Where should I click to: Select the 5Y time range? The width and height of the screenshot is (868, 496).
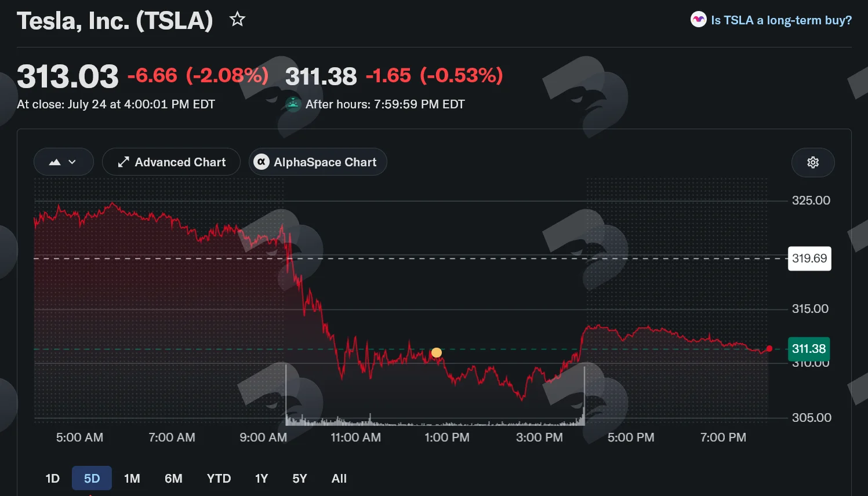tap(300, 479)
